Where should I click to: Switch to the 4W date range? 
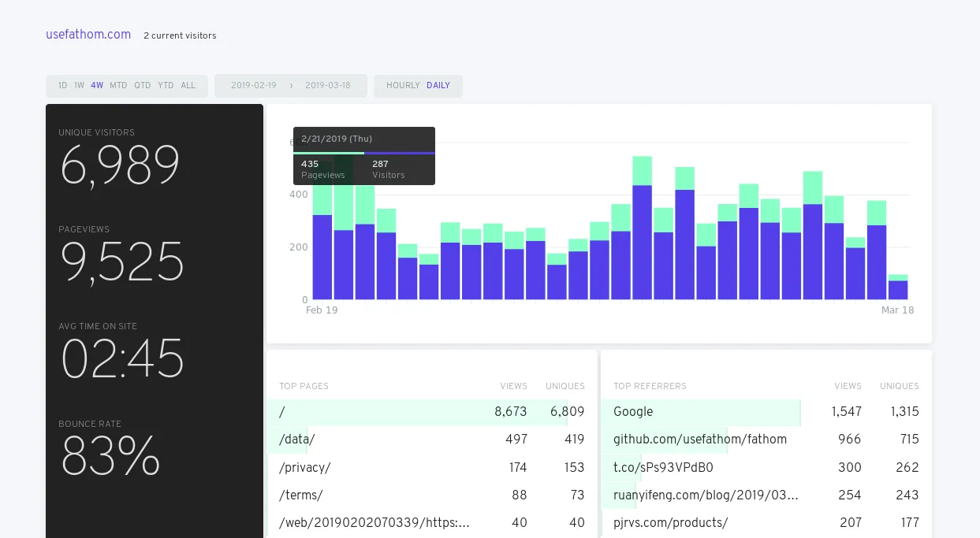97,86
